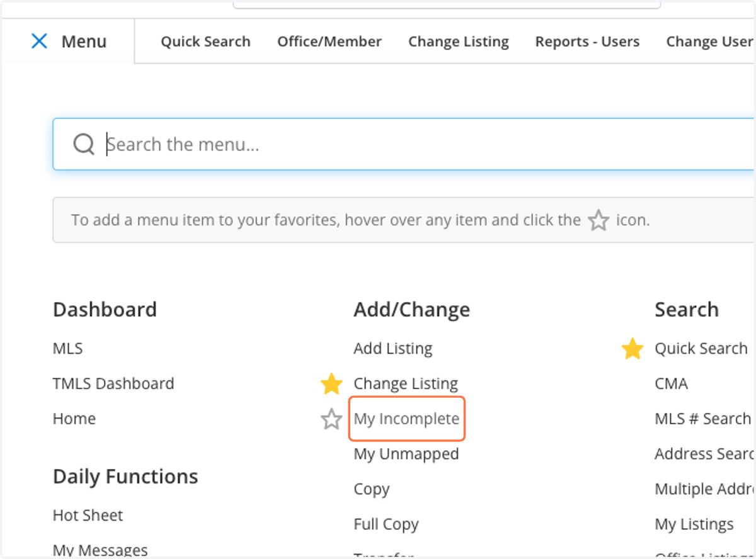
Task: Open My Incomplete listings
Action: (x=406, y=419)
